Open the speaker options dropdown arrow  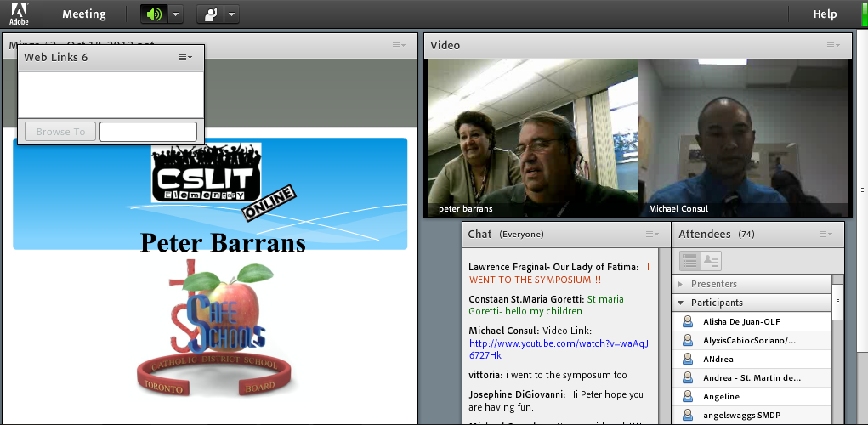tap(174, 14)
